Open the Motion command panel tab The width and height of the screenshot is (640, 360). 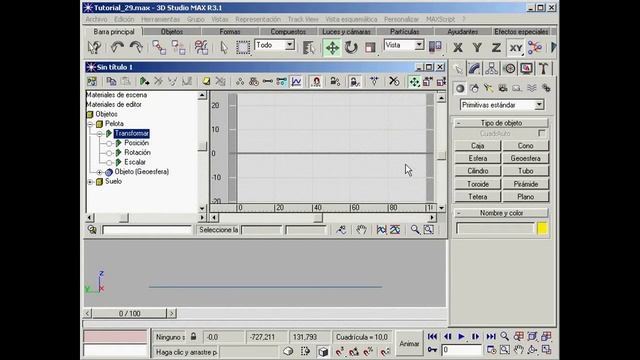[x=509, y=68]
